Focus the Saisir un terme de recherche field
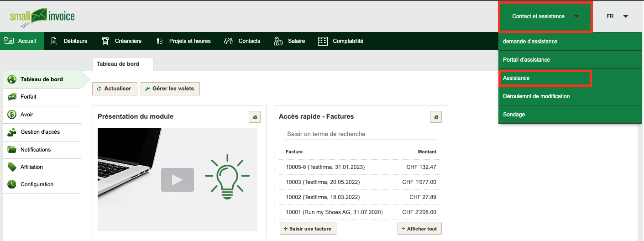 coord(361,134)
